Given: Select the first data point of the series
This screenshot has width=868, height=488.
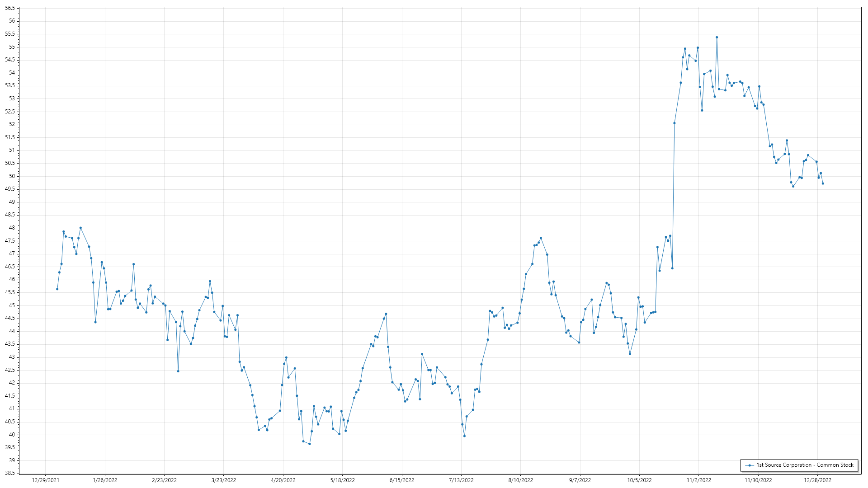Looking at the screenshot, I should tap(57, 289).
